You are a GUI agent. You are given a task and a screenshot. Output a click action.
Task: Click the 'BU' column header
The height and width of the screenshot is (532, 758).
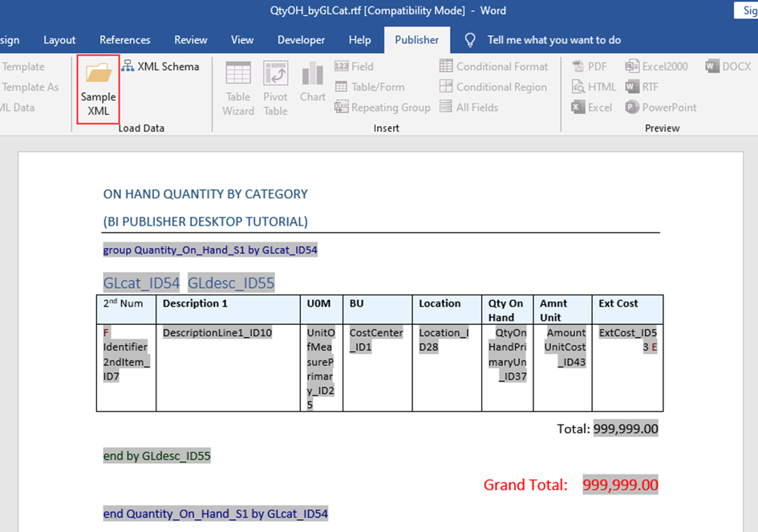(x=378, y=310)
